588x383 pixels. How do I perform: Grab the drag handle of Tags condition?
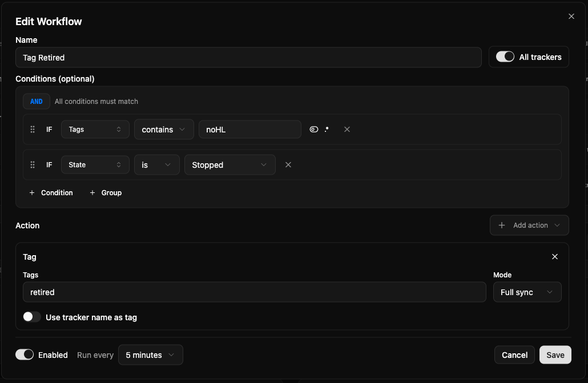(x=33, y=130)
